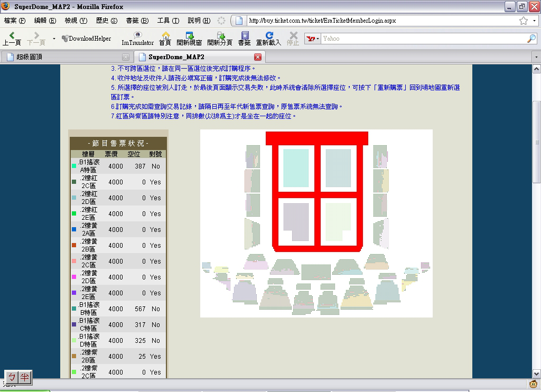Click the light blue seating block inside red frame
Viewport: 541px width, 392px height.
(296, 168)
